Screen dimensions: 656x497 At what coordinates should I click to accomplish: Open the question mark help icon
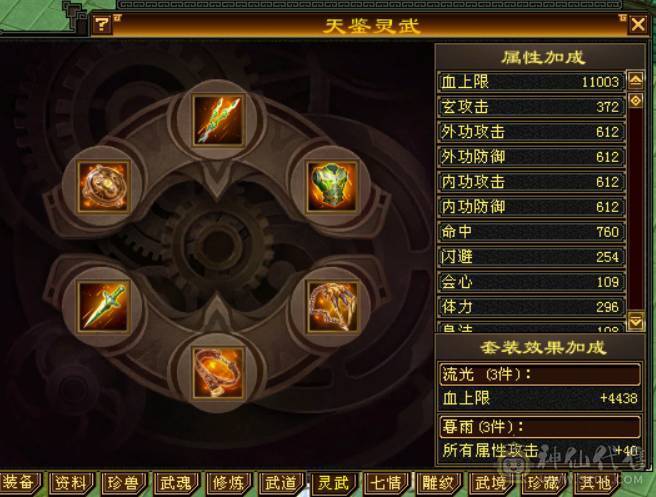(102, 25)
